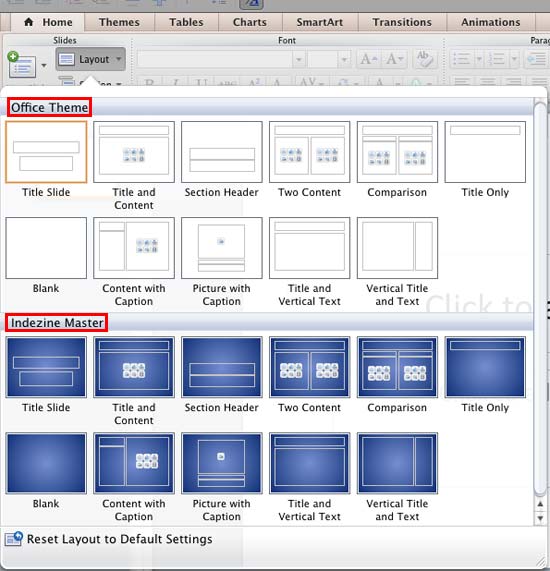Click the layout gallery vertical scrollbar
Image resolution: width=550 pixels, height=571 pixels.
point(540,299)
